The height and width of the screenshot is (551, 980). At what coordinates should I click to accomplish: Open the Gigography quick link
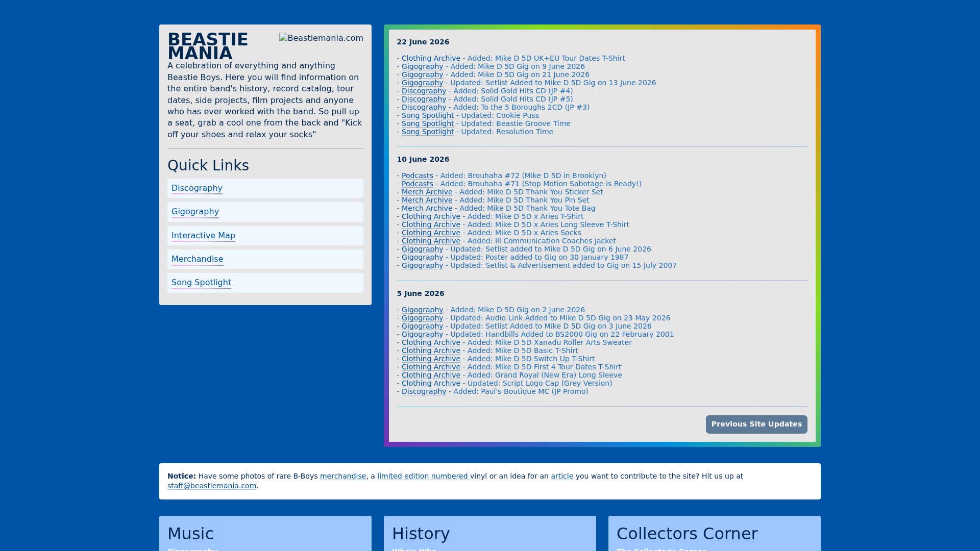click(x=195, y=212)
